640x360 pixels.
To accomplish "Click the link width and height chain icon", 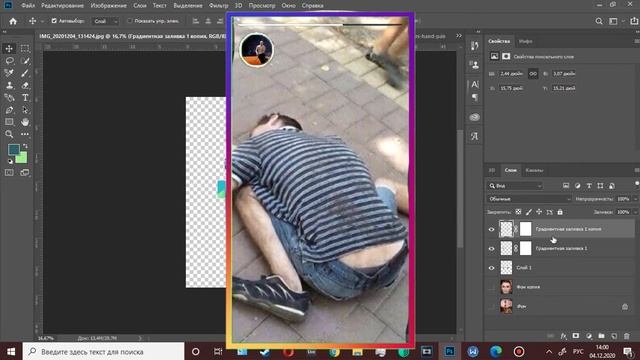I will 533,74.
